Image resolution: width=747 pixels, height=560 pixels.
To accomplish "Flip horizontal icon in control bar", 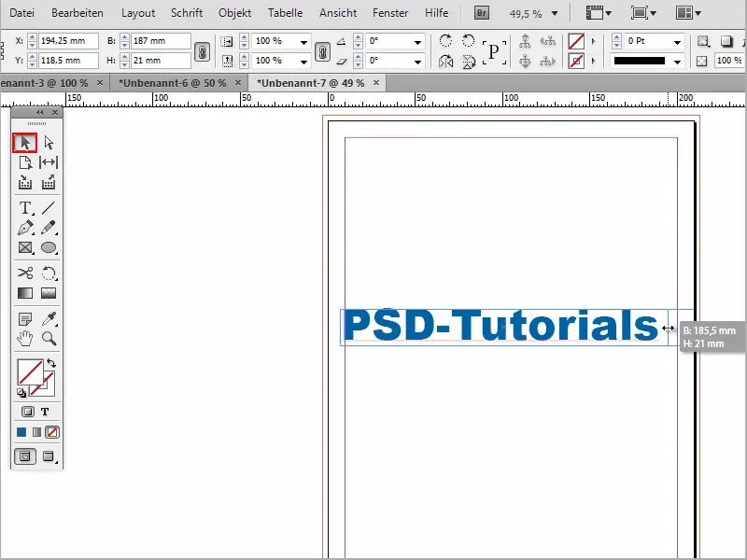I will (445, 62).
